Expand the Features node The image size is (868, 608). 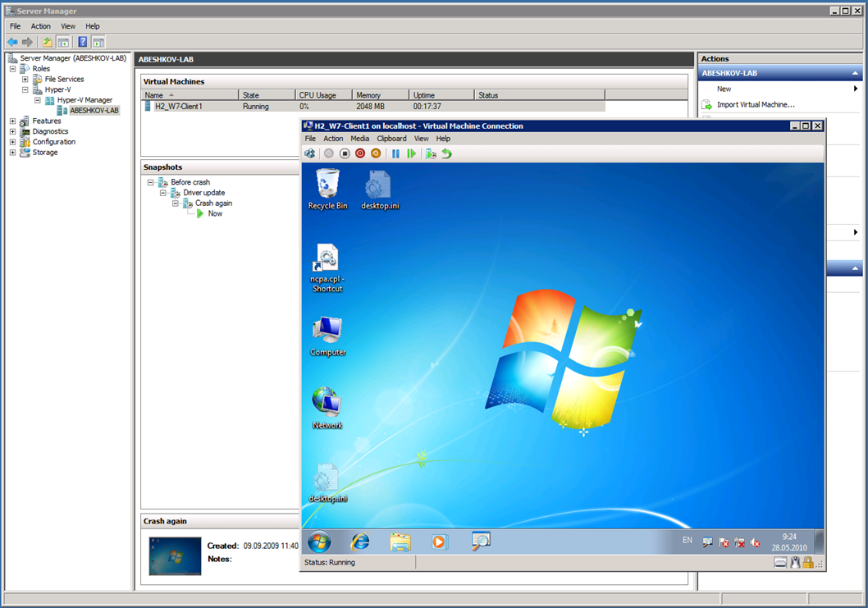point(13,121)
